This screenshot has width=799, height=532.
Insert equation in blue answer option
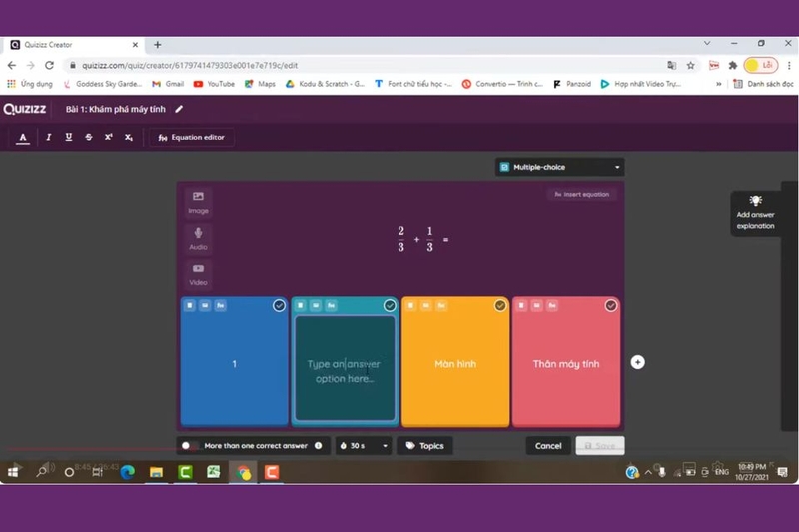[x=220, y=305]
